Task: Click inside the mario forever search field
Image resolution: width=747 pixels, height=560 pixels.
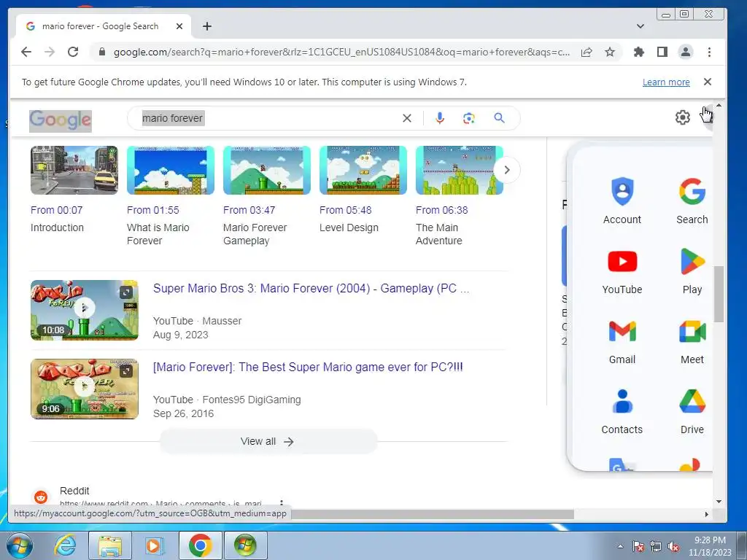Action: 267,118
